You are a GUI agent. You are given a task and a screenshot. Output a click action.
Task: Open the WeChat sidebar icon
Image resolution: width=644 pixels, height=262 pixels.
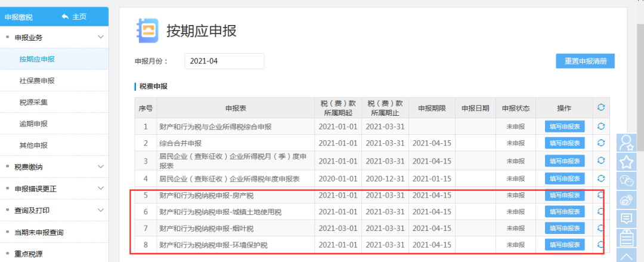[626, 181]
